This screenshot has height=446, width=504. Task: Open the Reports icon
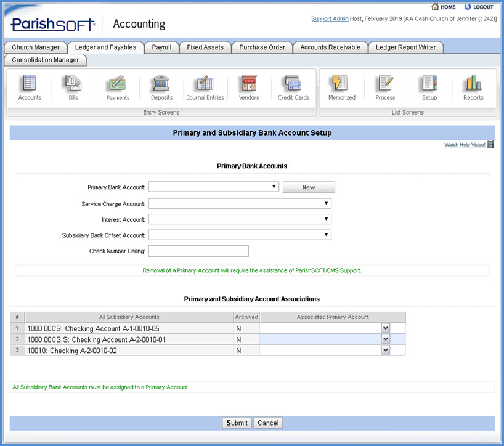coord(473,86)
